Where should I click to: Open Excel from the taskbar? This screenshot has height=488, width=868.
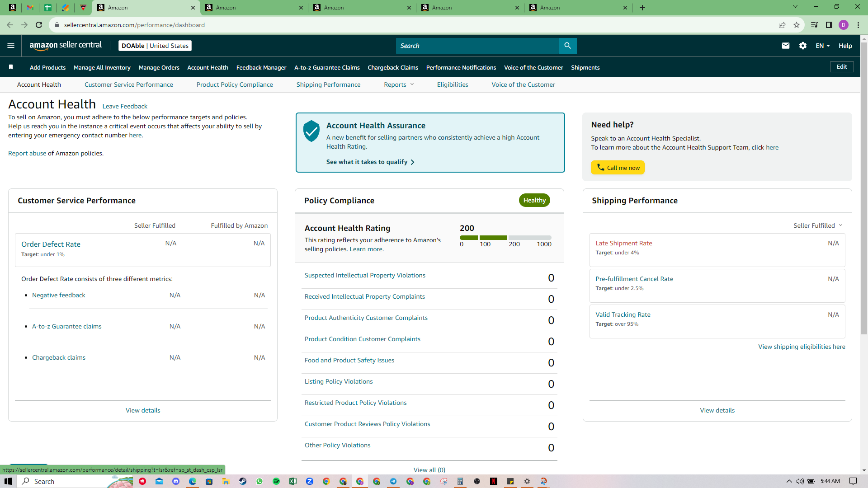(x=293, y=481)
